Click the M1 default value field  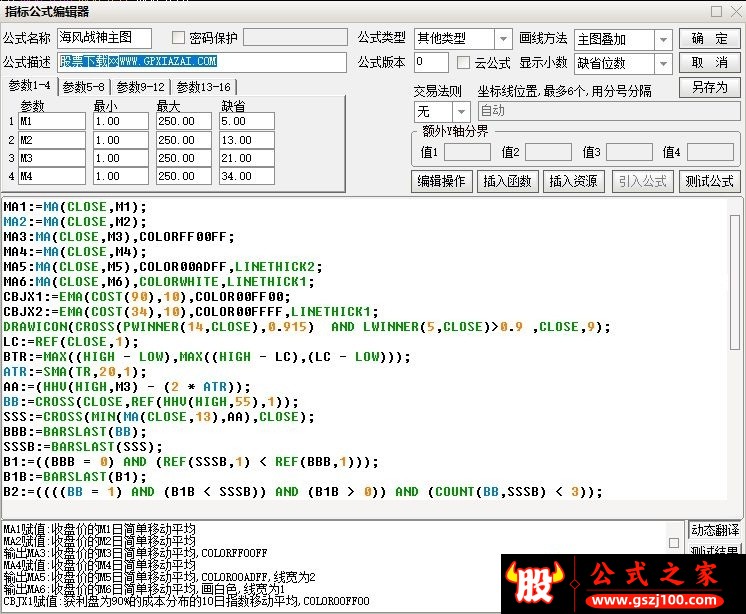pyautogui.click(x=246, y=121)
